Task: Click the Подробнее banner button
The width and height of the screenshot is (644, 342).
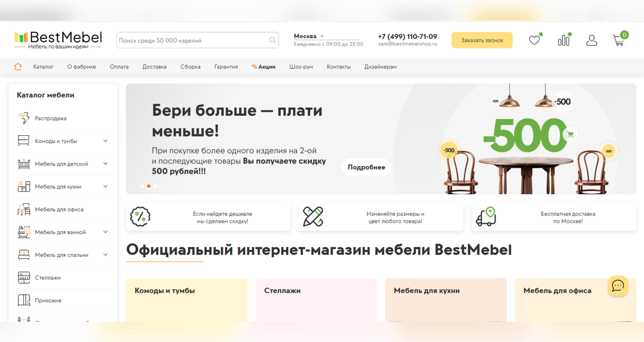Action: pyautogui.click(x=366, y=167)
